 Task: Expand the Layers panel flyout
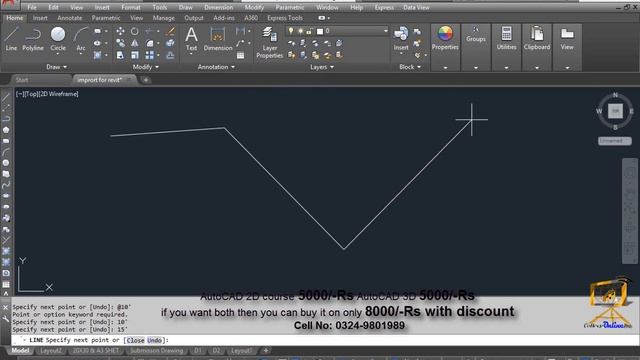(322, 67)
